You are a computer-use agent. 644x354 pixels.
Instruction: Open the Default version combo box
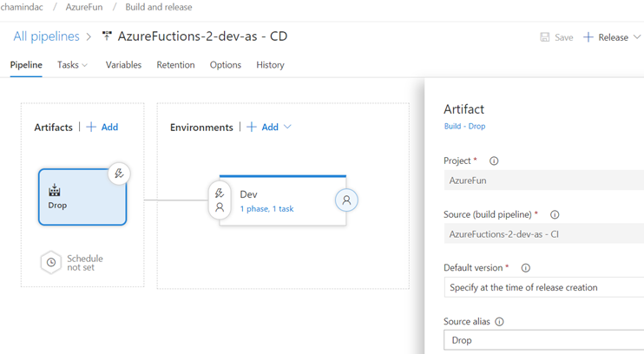[543, 287]
